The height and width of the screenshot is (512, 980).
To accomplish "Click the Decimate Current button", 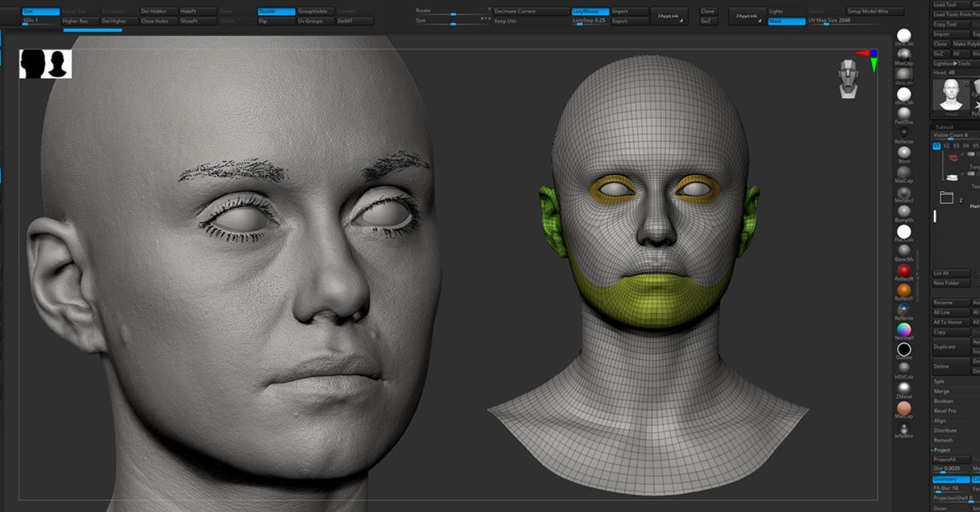I will point(531,11).
